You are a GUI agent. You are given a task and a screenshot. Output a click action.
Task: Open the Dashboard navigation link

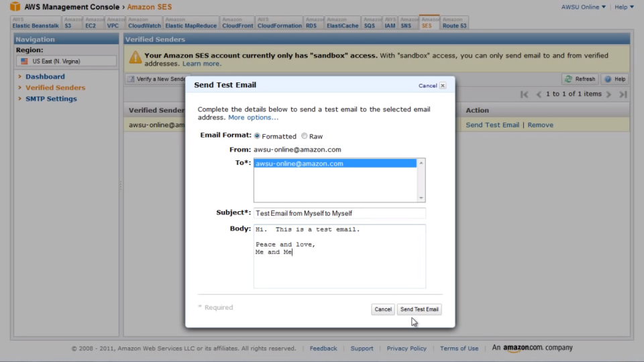45,76
